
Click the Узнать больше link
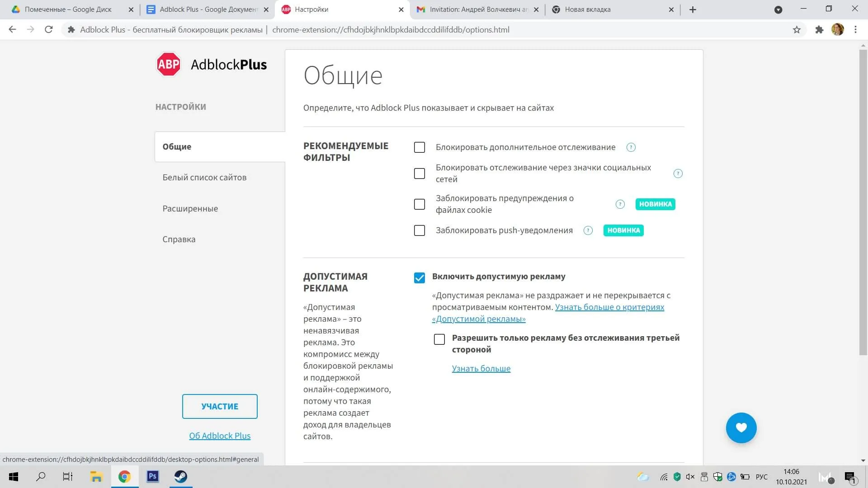point(481,368)
